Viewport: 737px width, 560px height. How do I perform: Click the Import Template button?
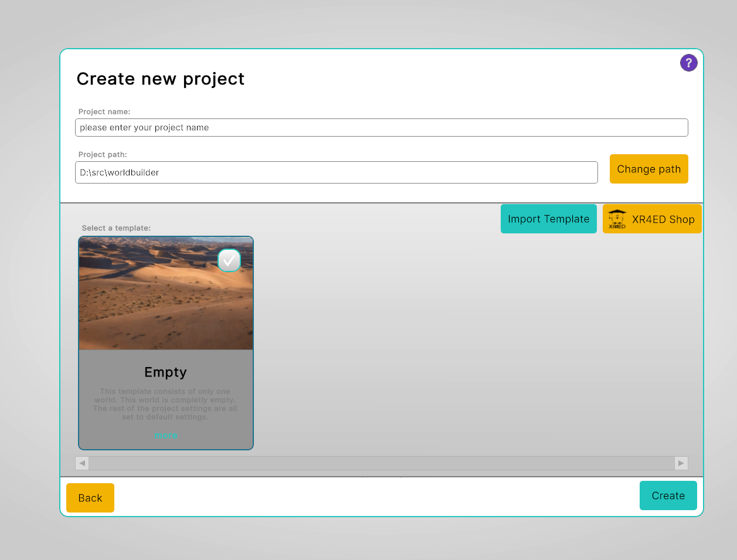pos(548,219)
